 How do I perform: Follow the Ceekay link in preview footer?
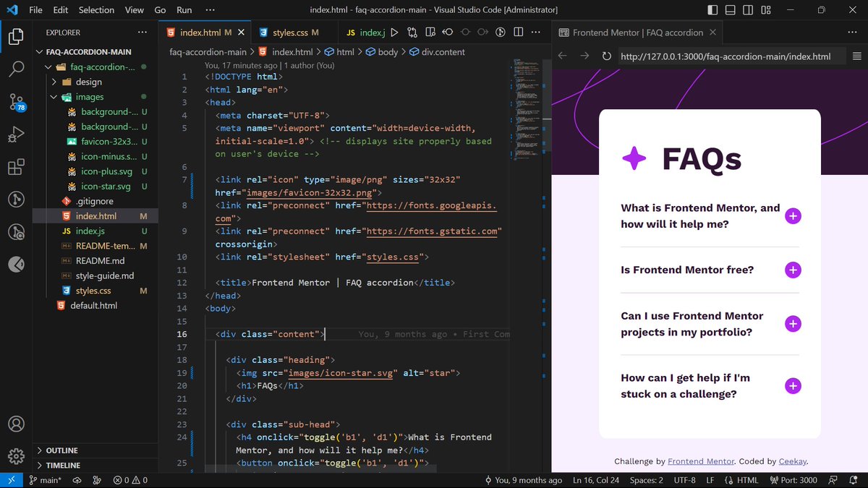793,461
